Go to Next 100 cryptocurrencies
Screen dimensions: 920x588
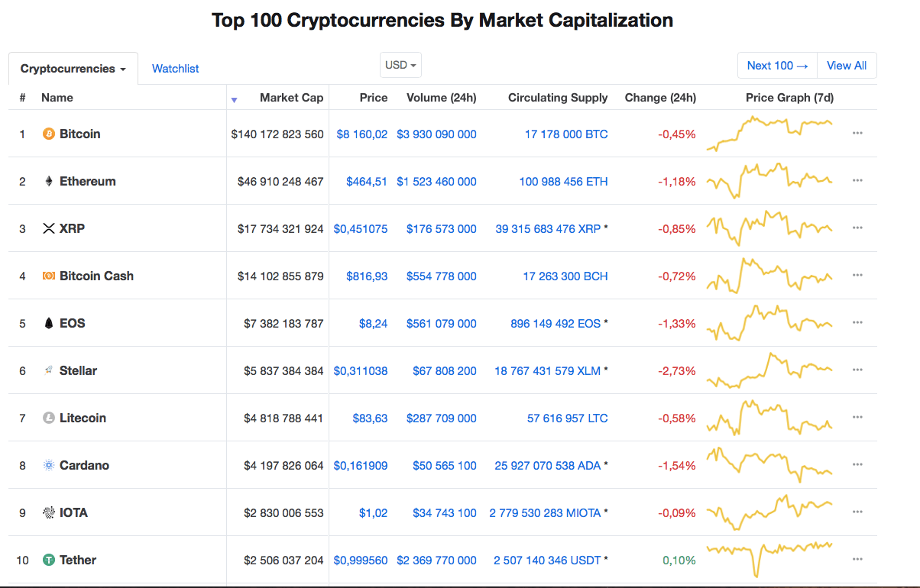pos(777,66)
